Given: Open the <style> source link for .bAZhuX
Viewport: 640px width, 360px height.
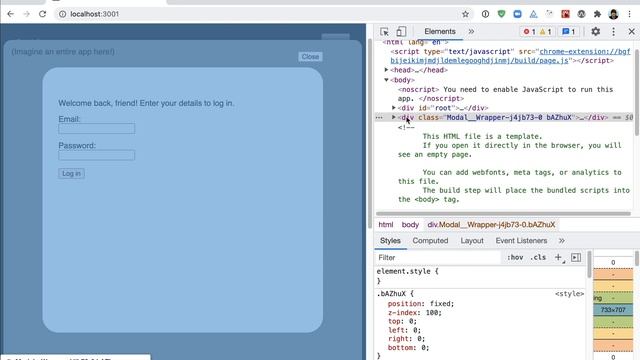Looking at the screenshot, I should (x=569, y=294).
